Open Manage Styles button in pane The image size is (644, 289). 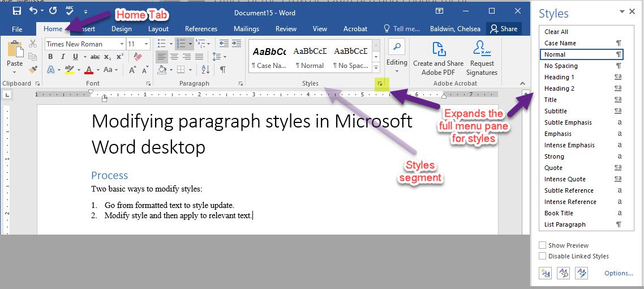click(x=582, y=273)
